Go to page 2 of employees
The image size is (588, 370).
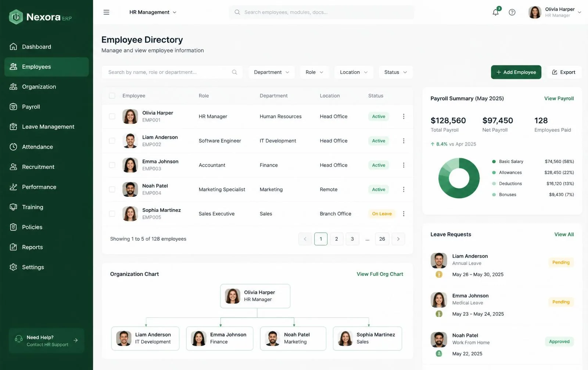pos(337,239)
